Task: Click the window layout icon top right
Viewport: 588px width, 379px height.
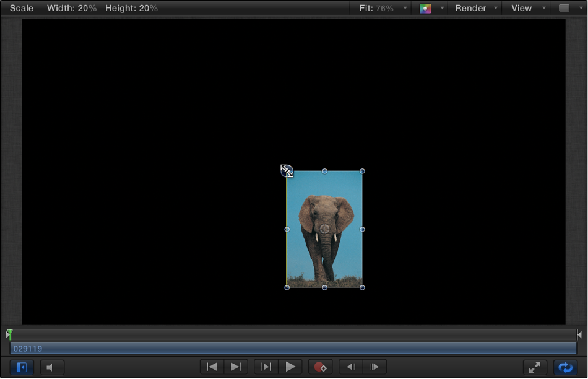Action: point(564,8)
